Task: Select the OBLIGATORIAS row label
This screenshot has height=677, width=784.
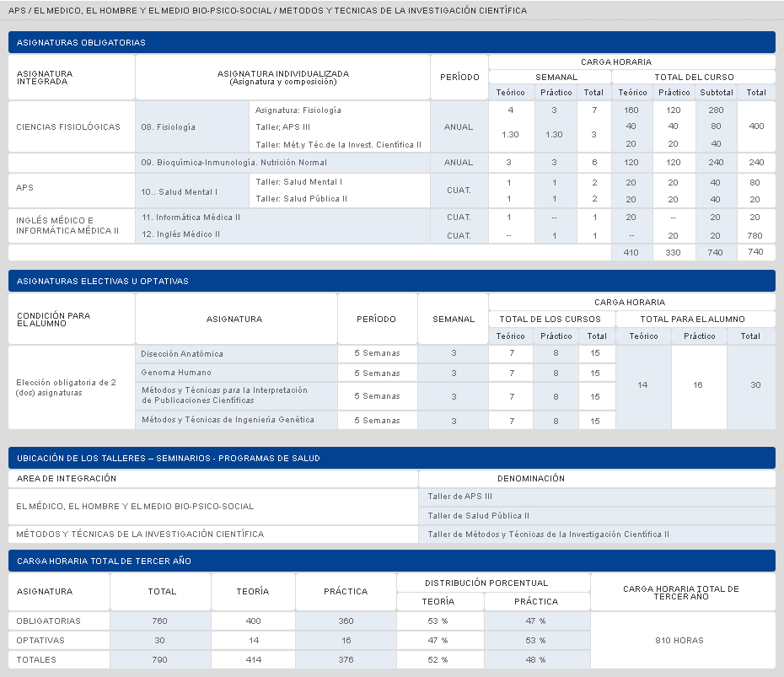Action: click(x=49, y=621)
